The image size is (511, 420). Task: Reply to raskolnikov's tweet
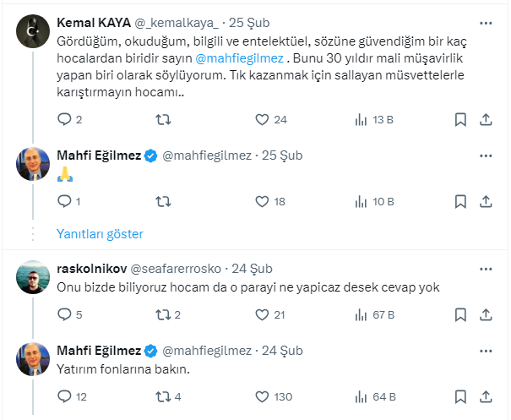[64, 314]
